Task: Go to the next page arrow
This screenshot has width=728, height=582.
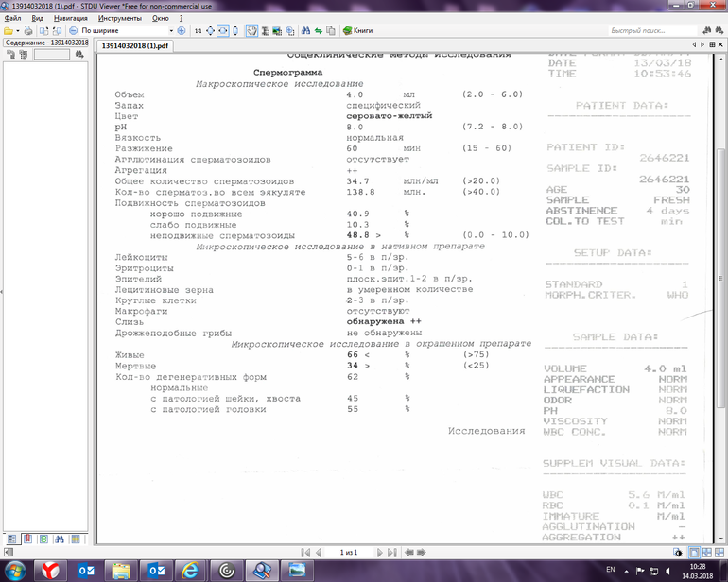Action: [x=379, y=552]
